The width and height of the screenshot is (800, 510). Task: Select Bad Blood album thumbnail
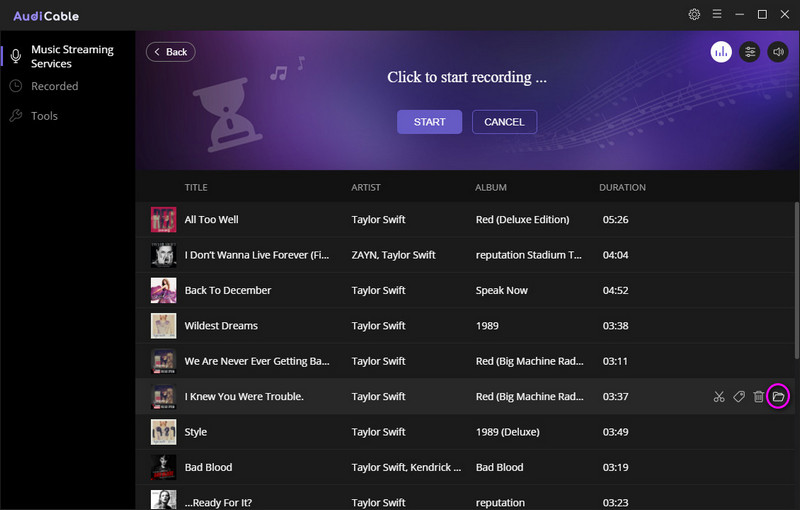point(163,467)
